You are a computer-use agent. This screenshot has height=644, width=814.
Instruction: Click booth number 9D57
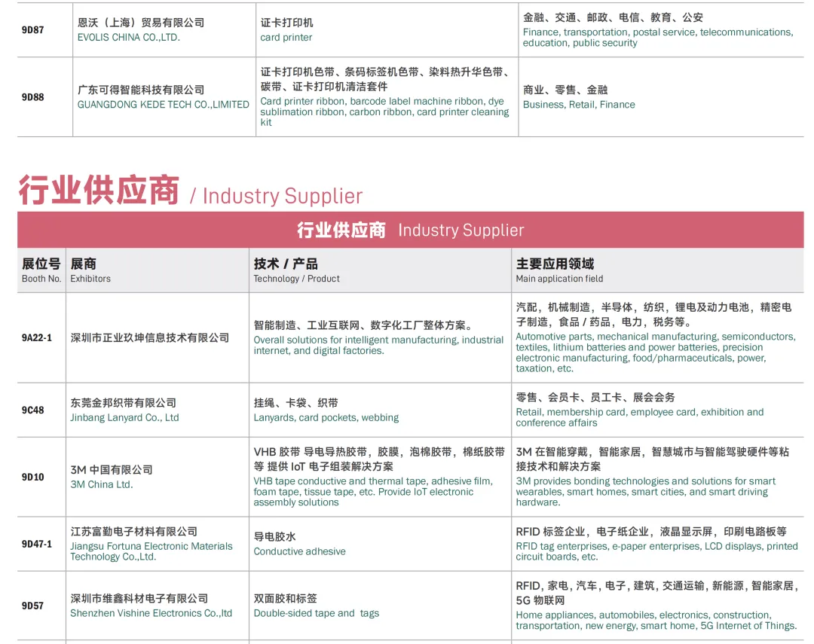tap(32, 606)
